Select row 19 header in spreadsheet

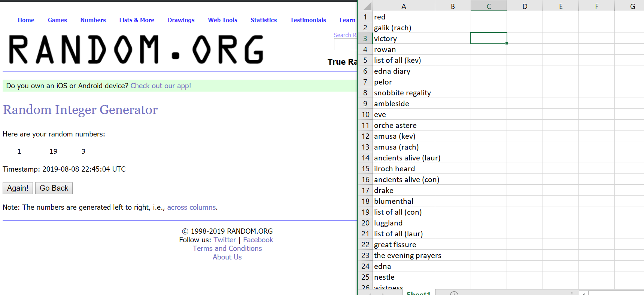coord(365,212)
